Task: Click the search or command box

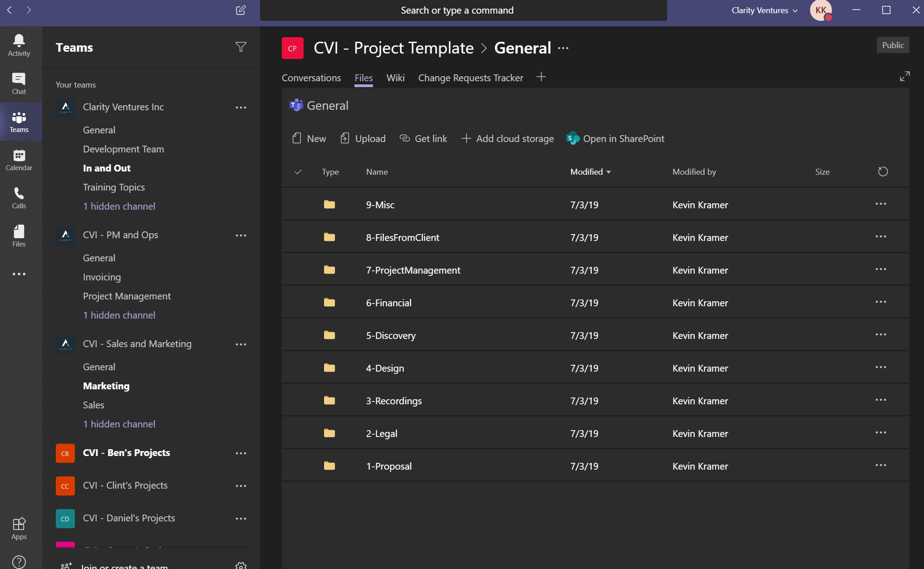Action: (463, 10)
